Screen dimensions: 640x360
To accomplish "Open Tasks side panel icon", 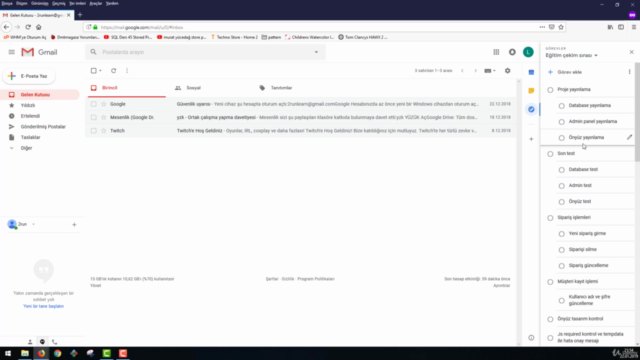I will (531, 109).
